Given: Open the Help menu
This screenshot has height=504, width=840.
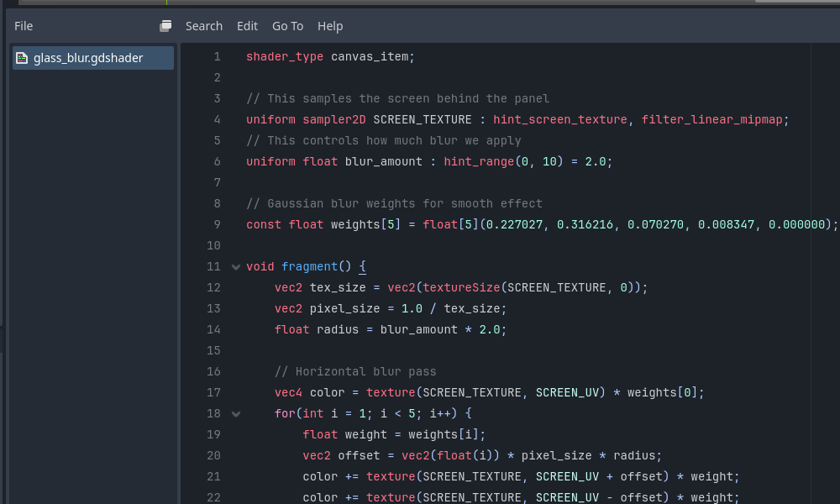Looking at the screenshot, I should coord(330,26).
